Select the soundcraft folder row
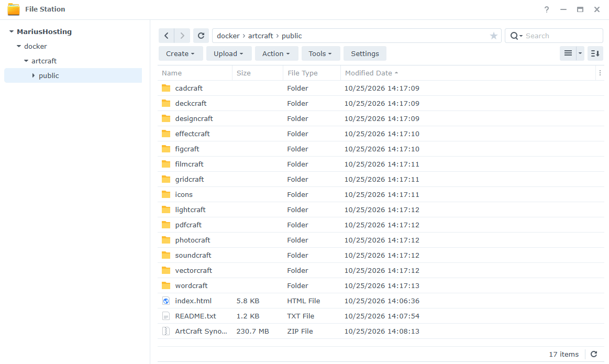 coord(381,255)
